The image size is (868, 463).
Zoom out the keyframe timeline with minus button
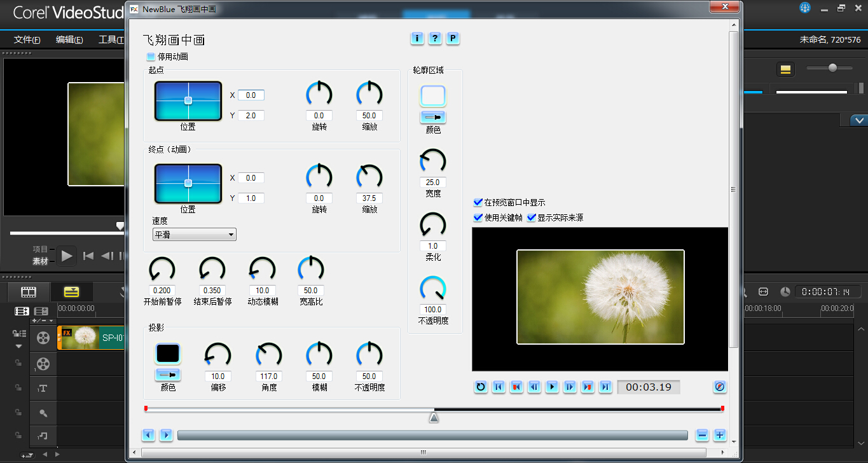point(702,435)
